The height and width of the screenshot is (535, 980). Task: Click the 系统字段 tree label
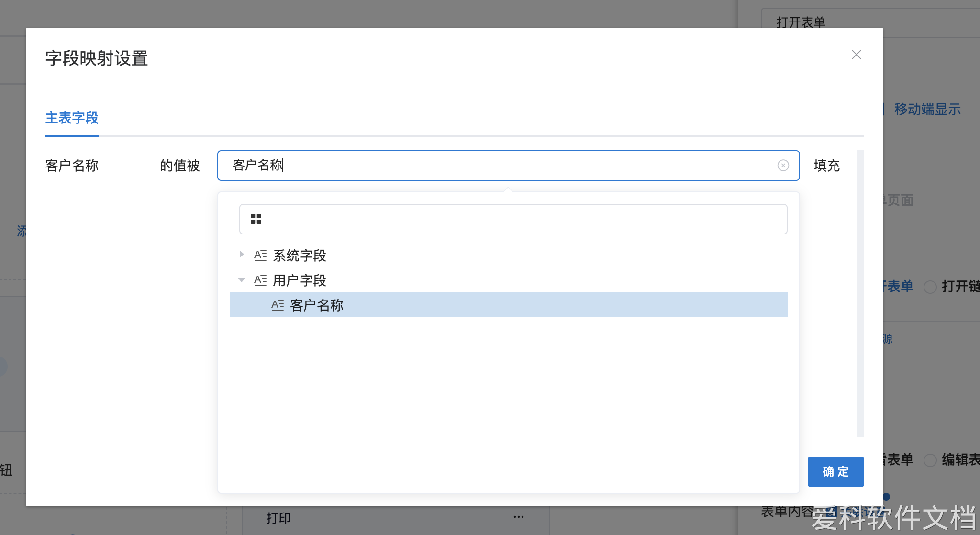pos(300,256)
